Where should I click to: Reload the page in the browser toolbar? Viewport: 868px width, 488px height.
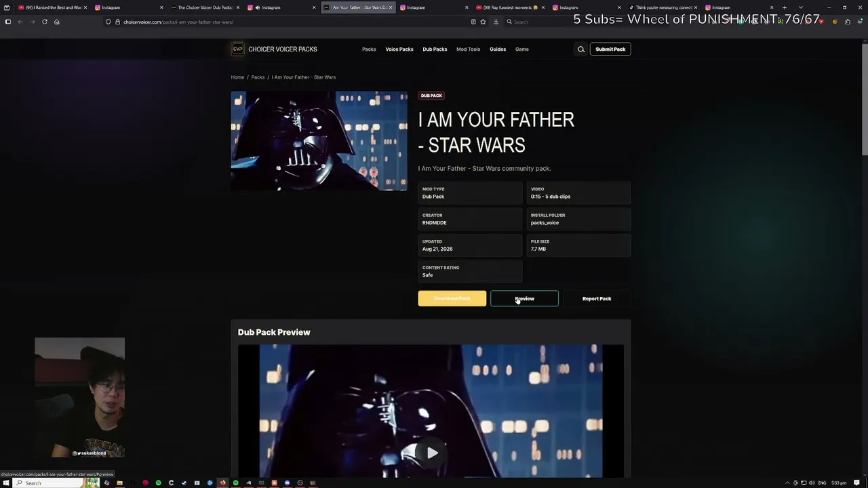pos(45,22)
